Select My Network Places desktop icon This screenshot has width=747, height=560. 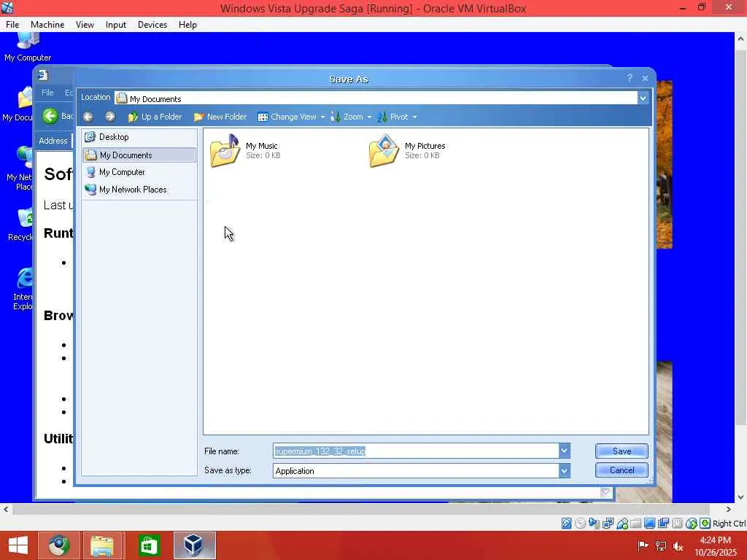(x=20, y=168)
